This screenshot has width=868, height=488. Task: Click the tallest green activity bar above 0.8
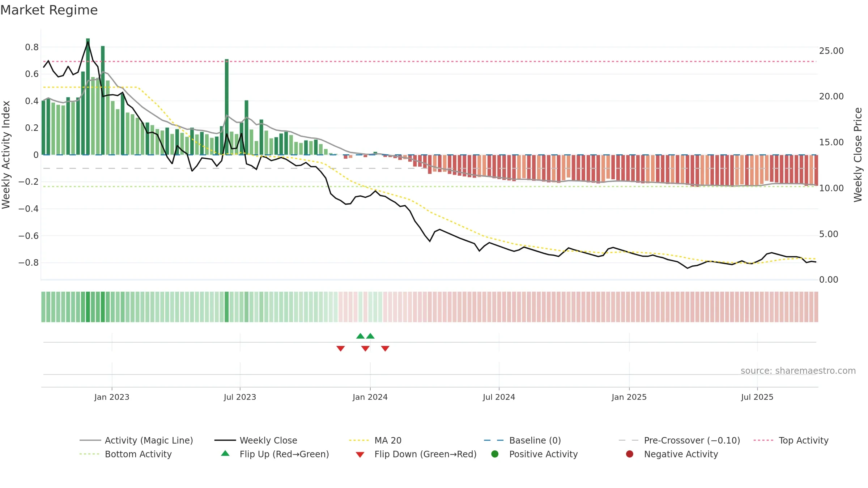click(x=88, y=97)
